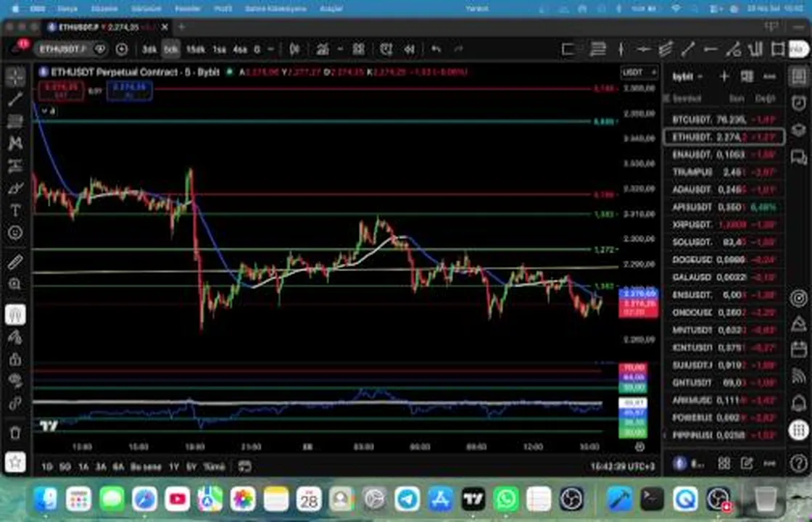This screenshot has height=522, width=812.
Task: Select the 5dk timeframe
Action: 171,49
